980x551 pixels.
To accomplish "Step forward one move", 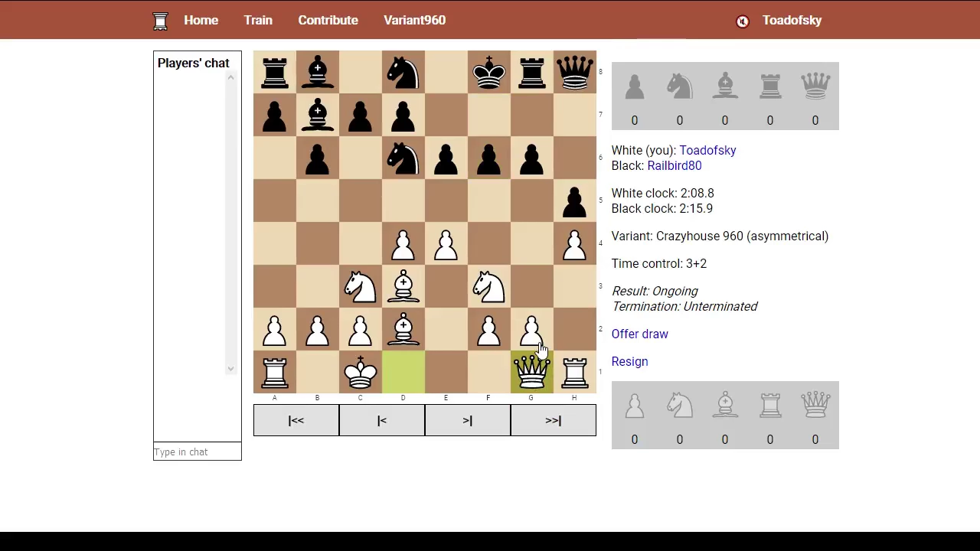I will pos(468,420).
